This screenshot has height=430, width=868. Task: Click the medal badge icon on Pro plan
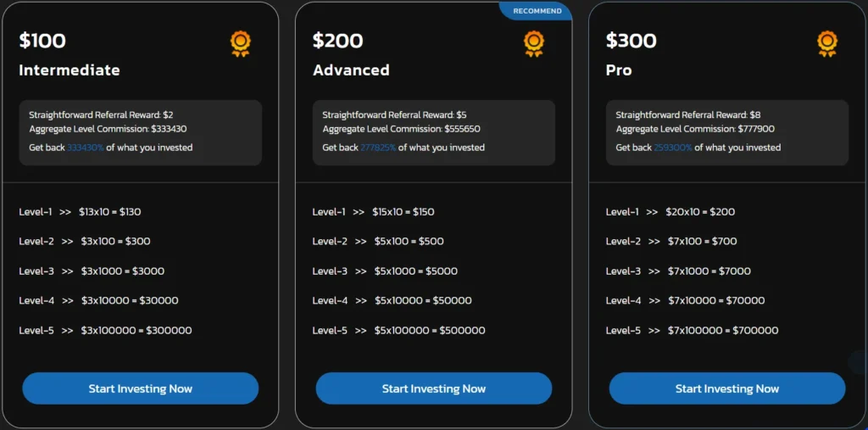click(826, 43)
